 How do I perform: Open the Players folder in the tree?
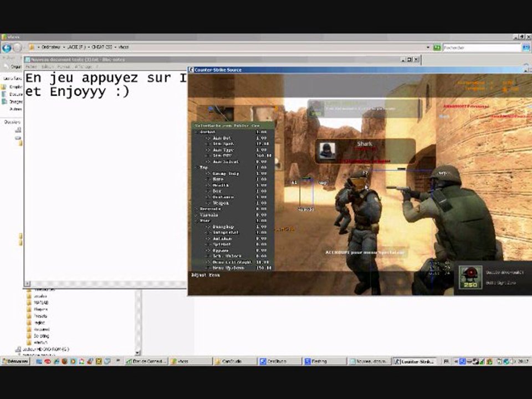tap(40, 309)
